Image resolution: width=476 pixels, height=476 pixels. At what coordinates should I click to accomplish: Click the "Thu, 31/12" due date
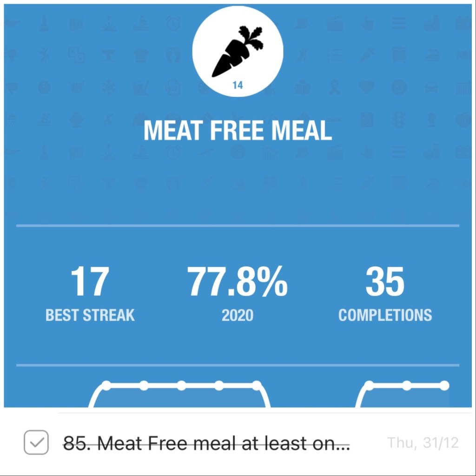tap(423, 443)
